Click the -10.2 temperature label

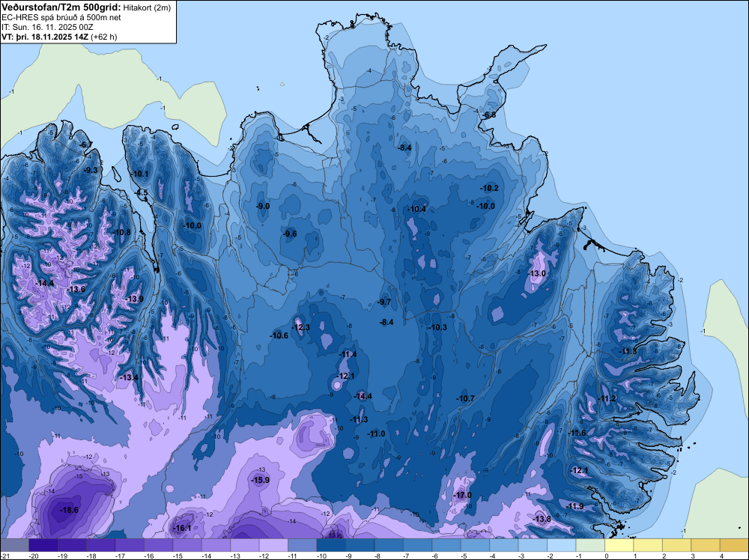490,188
